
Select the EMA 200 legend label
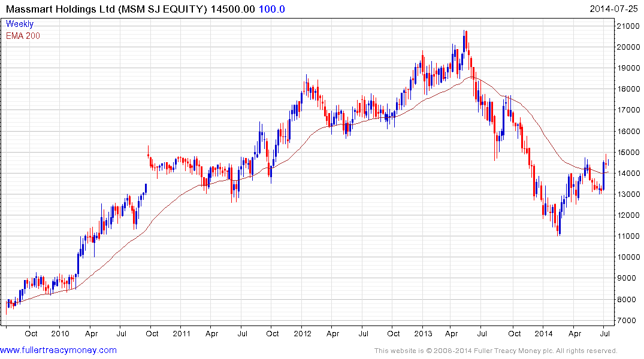tap(23, 35)
